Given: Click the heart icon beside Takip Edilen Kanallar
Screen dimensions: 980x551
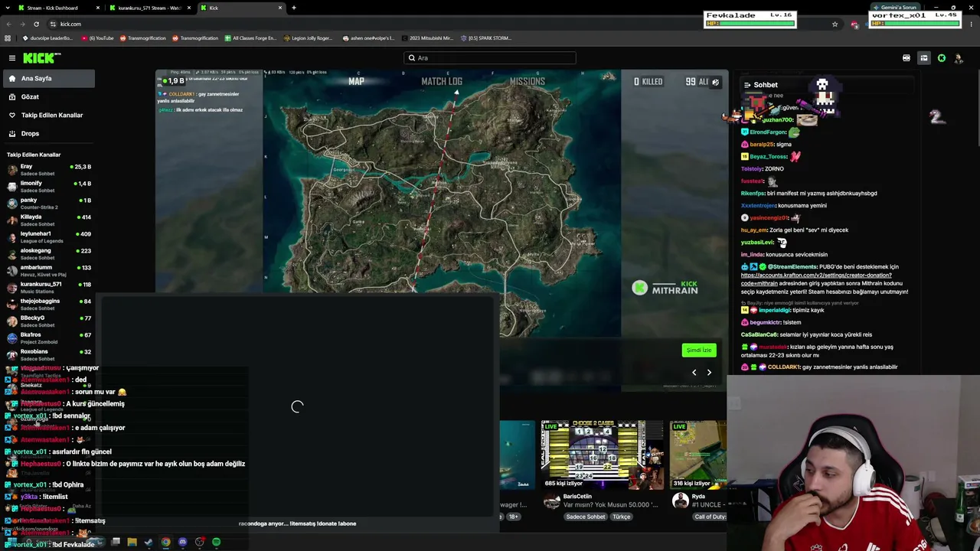Looking at the screenshot, I should [x=12, y=115].
